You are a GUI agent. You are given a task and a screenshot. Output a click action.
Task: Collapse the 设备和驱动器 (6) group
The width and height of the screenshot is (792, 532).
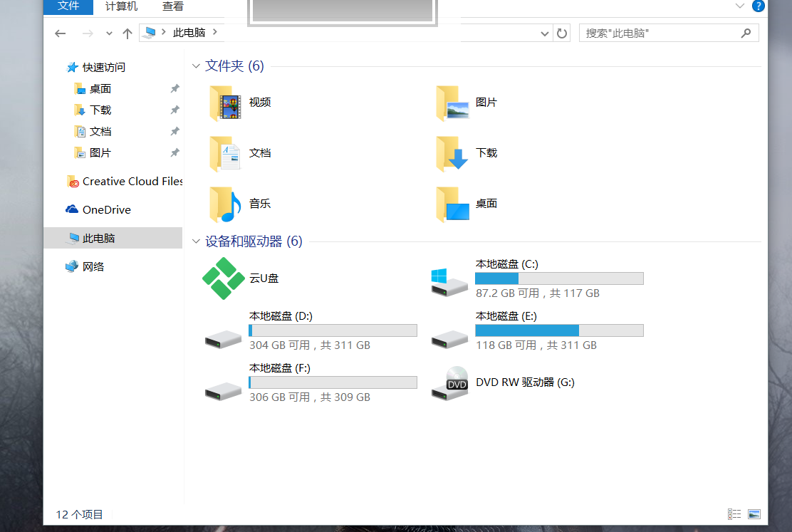[196, 241]
